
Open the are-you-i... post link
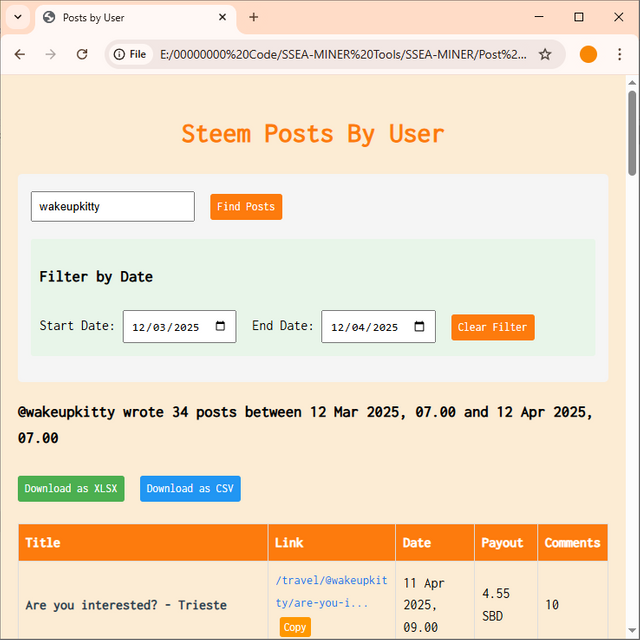(x=331, y=591)
